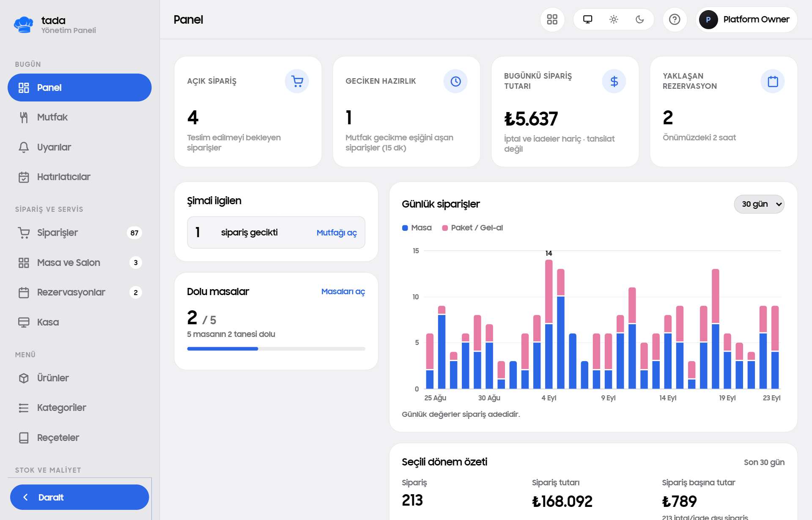Open Reçeteler in the sidebar
This screenshot has height=520, width=812.
80,438
